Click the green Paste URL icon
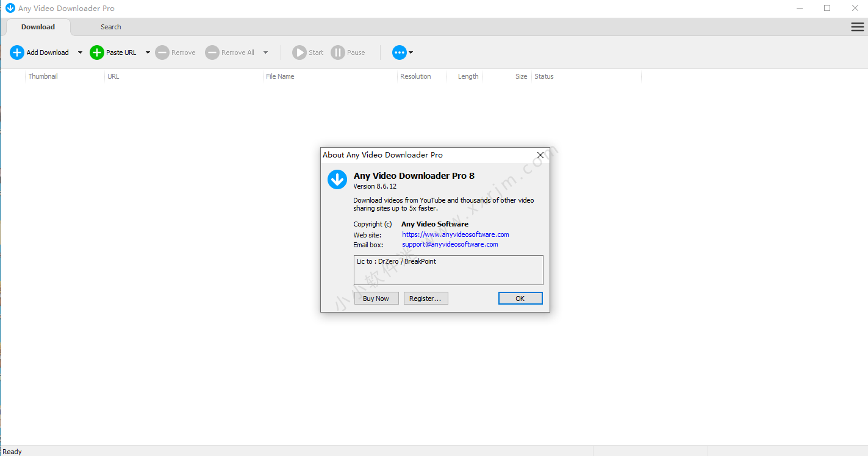 [x=97, y=52]
